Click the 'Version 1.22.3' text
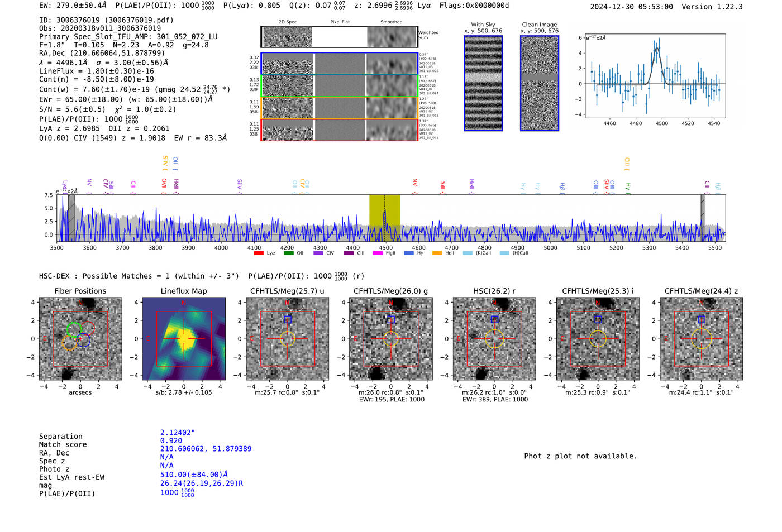Image resolution: width=782 pixels, height=532 pixels. pyautogui.click(x=712, y=7)
